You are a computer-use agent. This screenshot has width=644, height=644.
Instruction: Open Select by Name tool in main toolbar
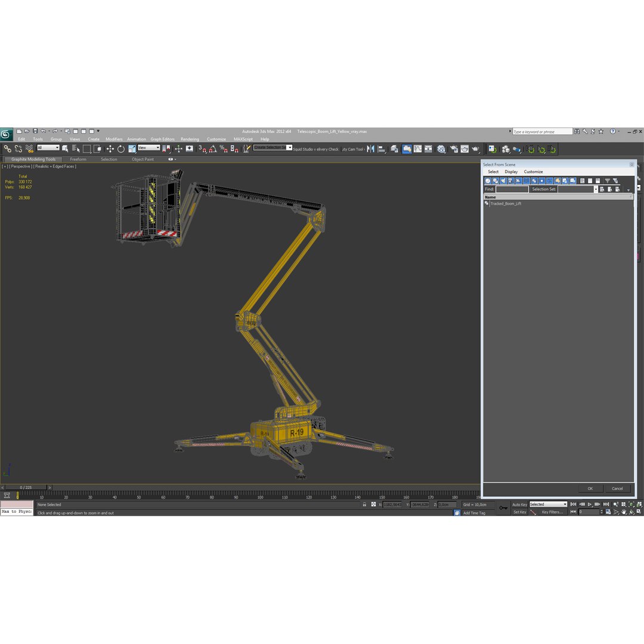point(76,148)
